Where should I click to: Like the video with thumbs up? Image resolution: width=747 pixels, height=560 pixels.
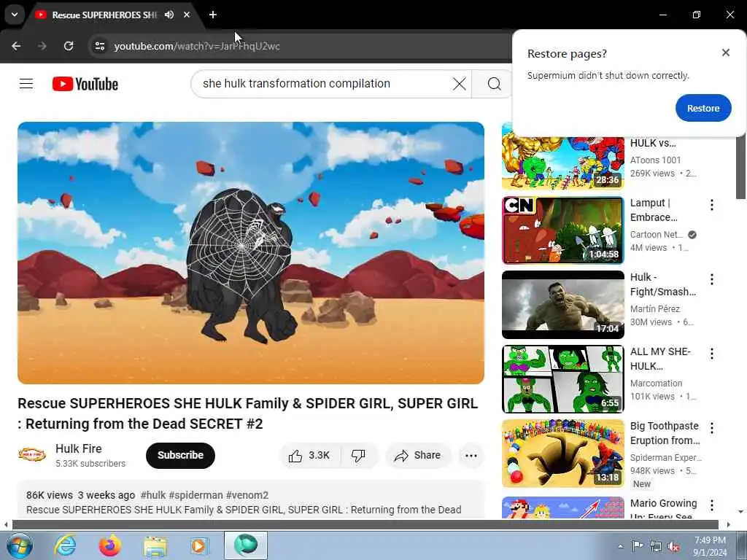pos(310,456)
